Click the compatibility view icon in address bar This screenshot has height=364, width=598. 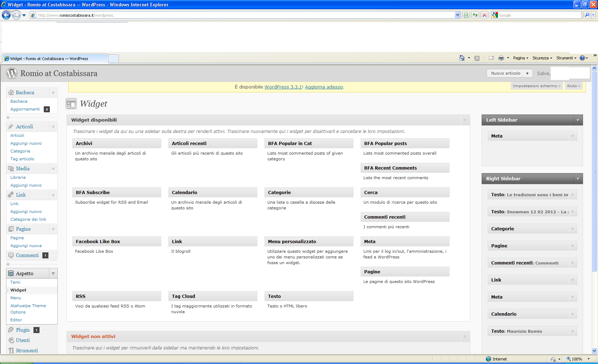pyautogui.click(x=466, y=15)
